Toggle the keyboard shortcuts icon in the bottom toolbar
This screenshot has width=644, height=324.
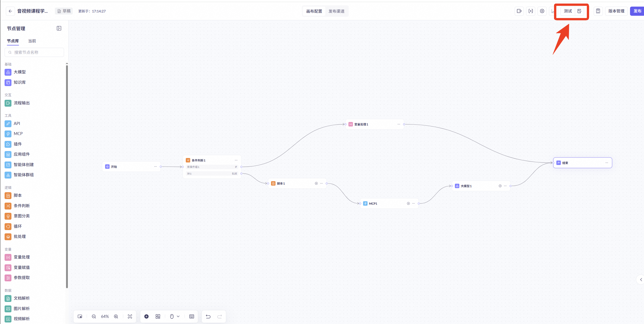coord(192,316)
